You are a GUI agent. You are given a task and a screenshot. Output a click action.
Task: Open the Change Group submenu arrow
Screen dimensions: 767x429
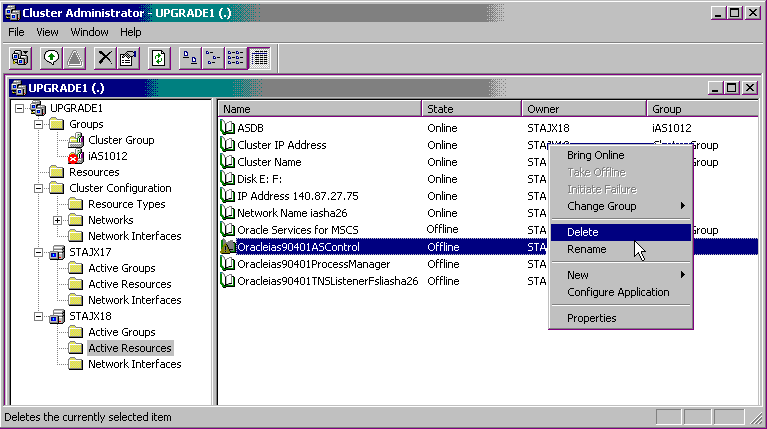coord(682,206)
